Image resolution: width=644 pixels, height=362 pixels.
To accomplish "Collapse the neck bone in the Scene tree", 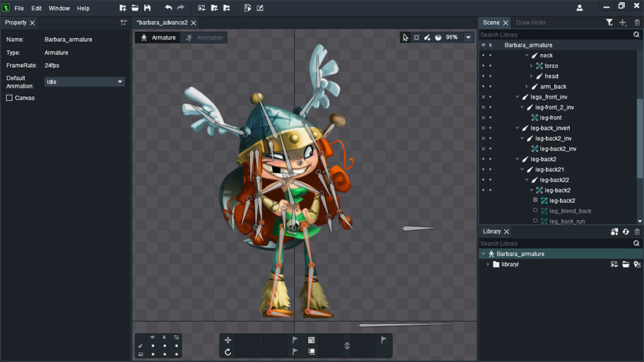I will click(527, 55).
